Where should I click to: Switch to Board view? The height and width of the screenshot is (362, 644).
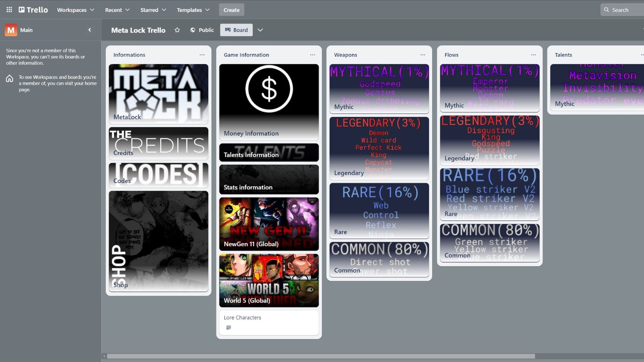coord(236,30)
